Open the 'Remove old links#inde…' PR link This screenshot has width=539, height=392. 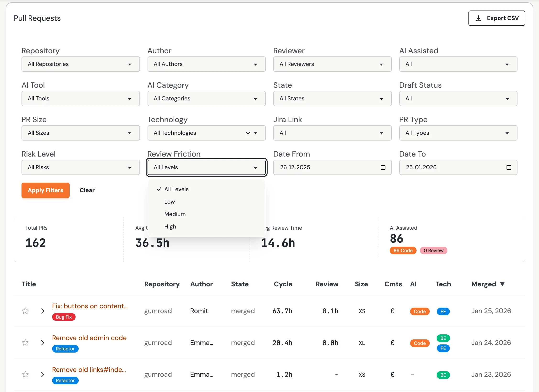coord(89,370)
